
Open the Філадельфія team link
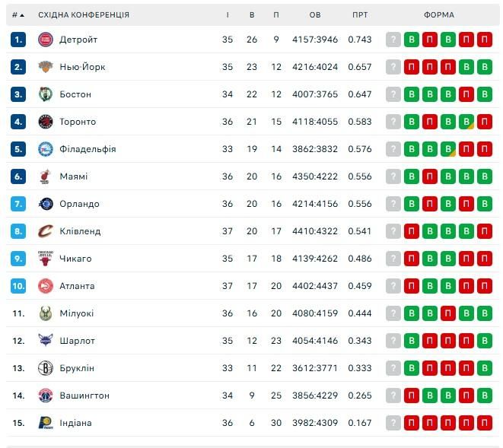coord(88,149)
